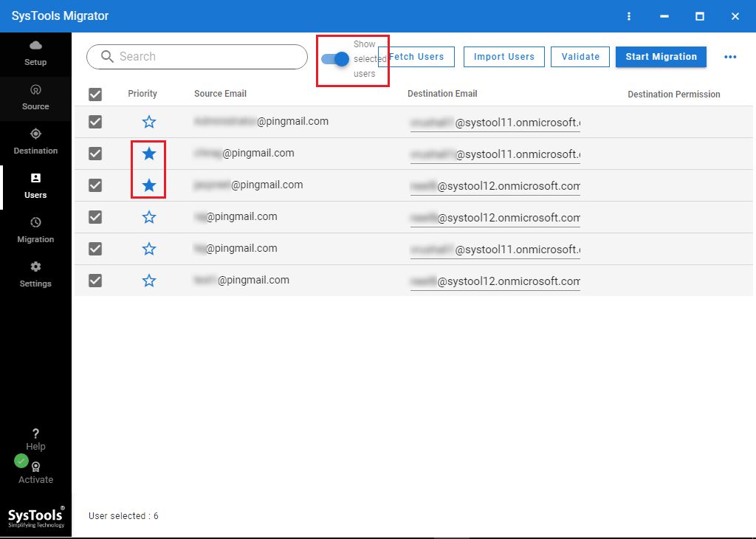Toggle the select-all checkbox in header
This screenshot has width=756, height=539.
tap(95, 95)
